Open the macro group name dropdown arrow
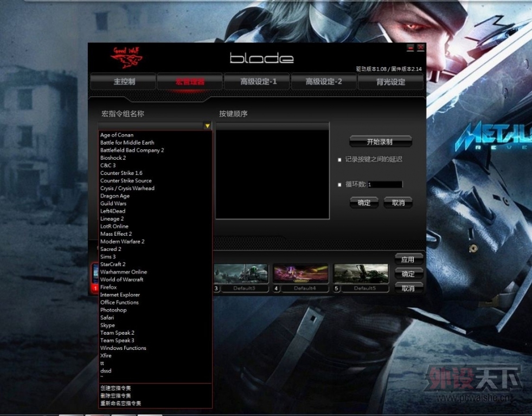Viewport: 532px width, 416px height. point(207,126)
